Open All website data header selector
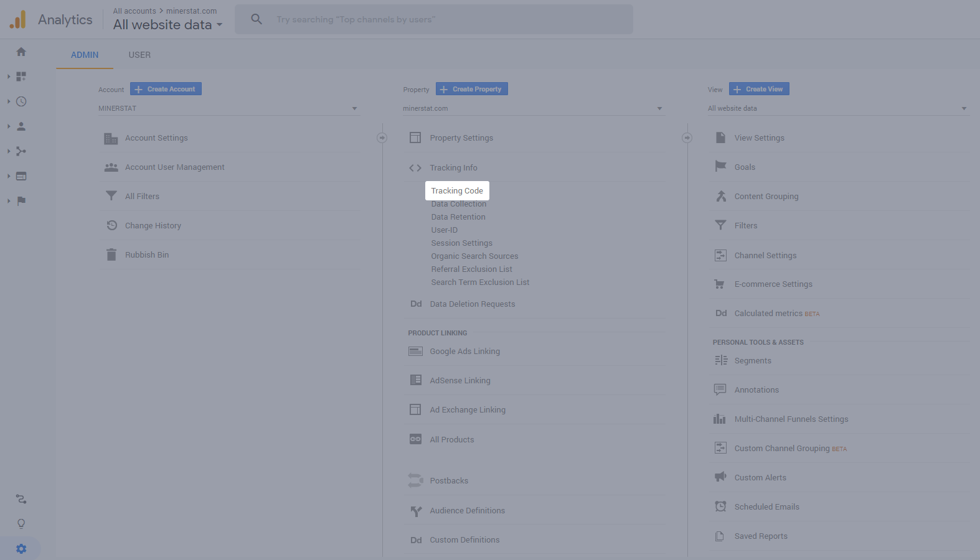The height and width of the screenshot is (560, 980). coord(167,25)
